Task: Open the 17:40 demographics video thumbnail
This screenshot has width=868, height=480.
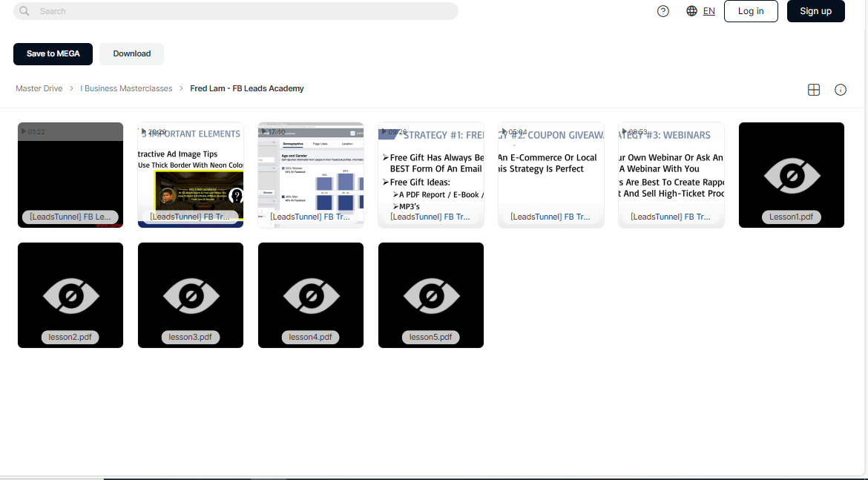Action: 311,175
